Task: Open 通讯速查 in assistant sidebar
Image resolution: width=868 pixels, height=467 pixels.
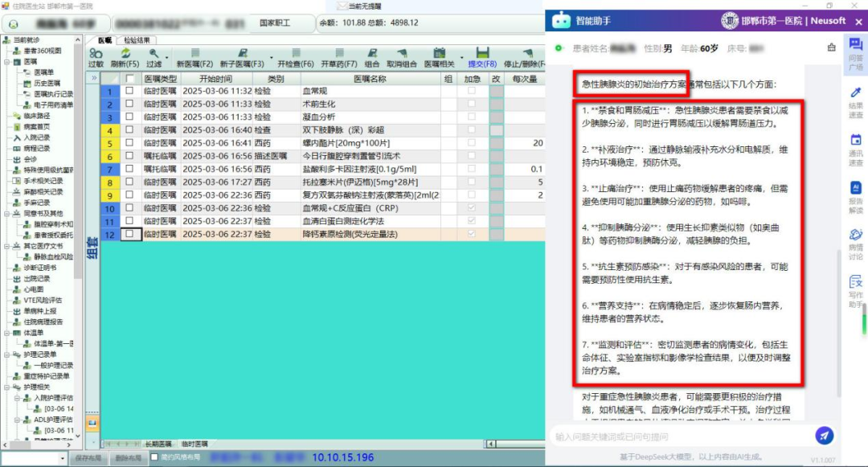Action: point(856,150)
